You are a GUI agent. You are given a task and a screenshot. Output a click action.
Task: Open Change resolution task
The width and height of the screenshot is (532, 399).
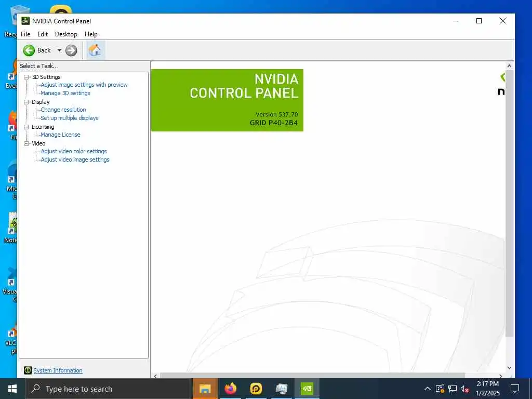tap(63, 110)
